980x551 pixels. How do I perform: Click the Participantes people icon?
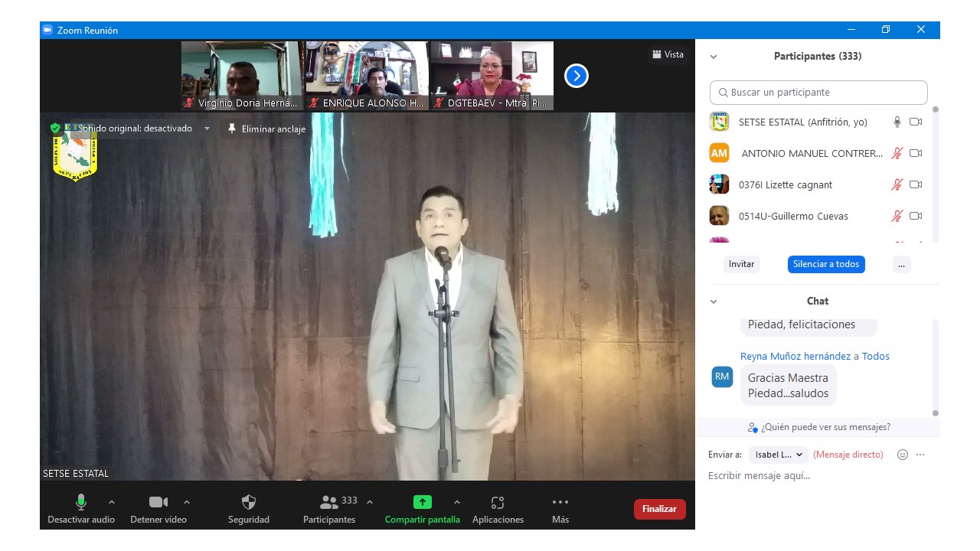(329, 502)
